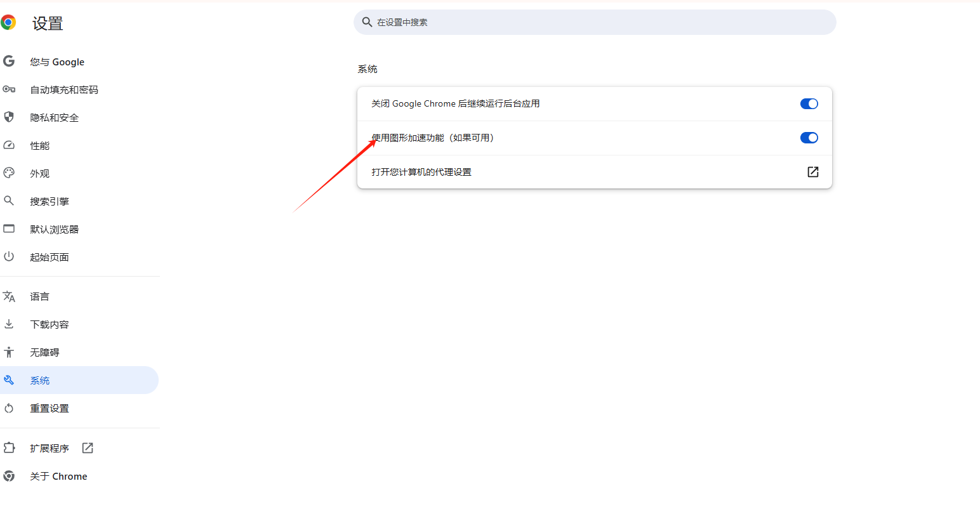This screenshot has width=980, height=507.
Task: Click the key icon for 自动填充和密码
Action: click(x=9, y=89)
